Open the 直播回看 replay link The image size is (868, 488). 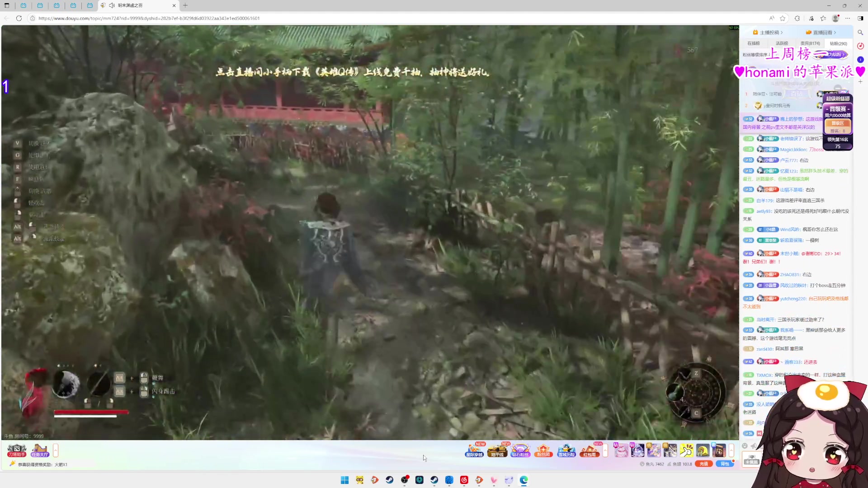[x=821, y=33]
